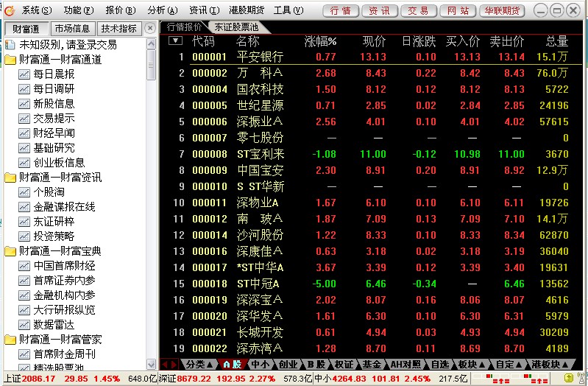Viewport: 588px width, 386px height.
Task: Click the 资讯 toolbar button
Action: click(380, 11)
